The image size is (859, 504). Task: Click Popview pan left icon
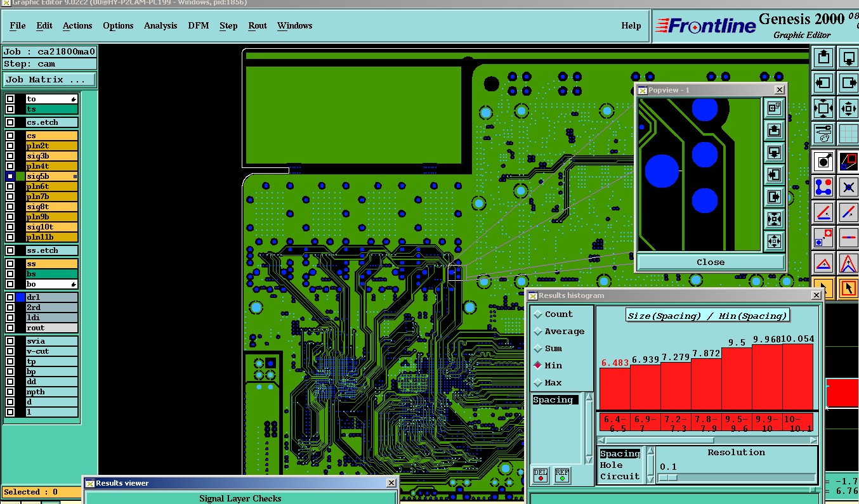click(x=774, y=174)
